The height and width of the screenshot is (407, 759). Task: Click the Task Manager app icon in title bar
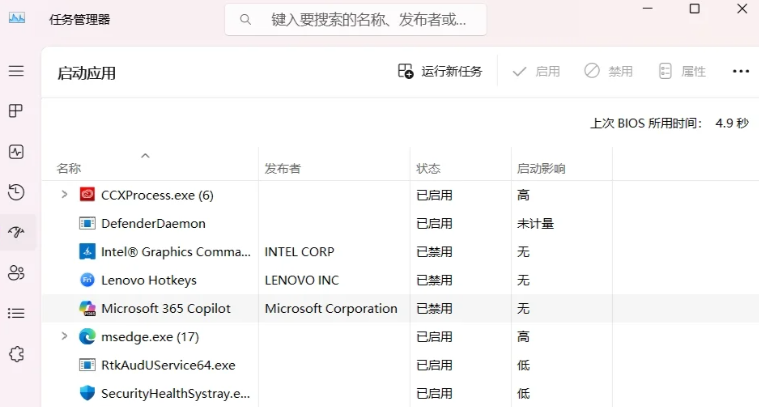[x=17, y=18]
